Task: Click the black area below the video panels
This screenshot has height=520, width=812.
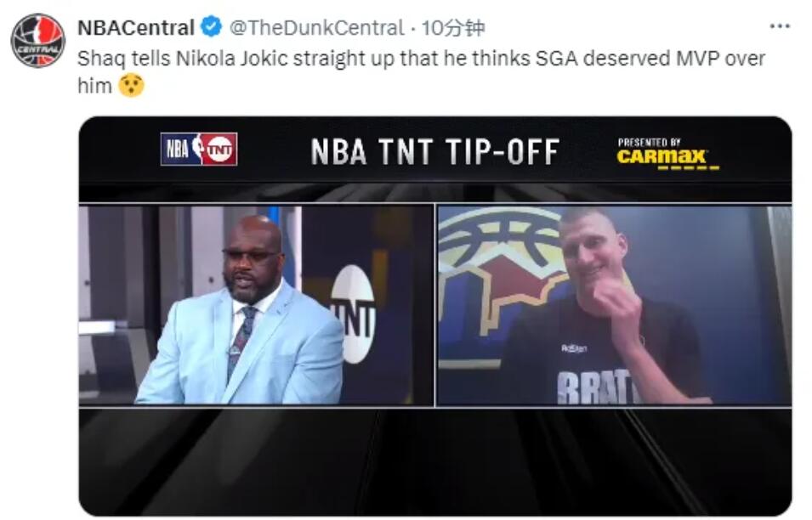Action: tap(435, 461)
